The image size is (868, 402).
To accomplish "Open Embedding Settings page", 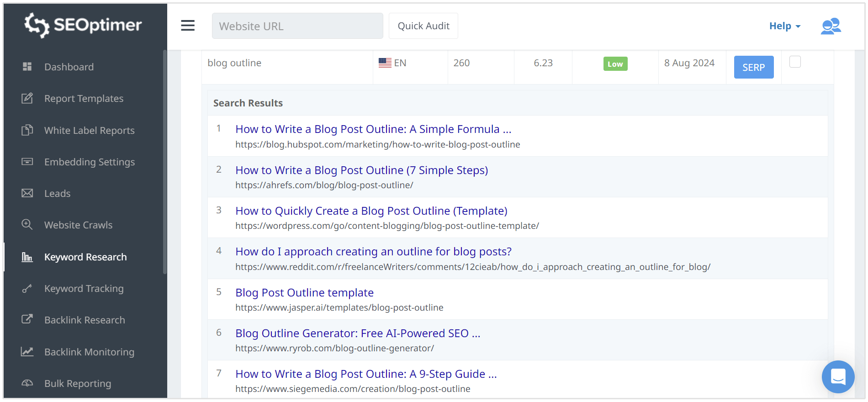I will pos(89,162).
